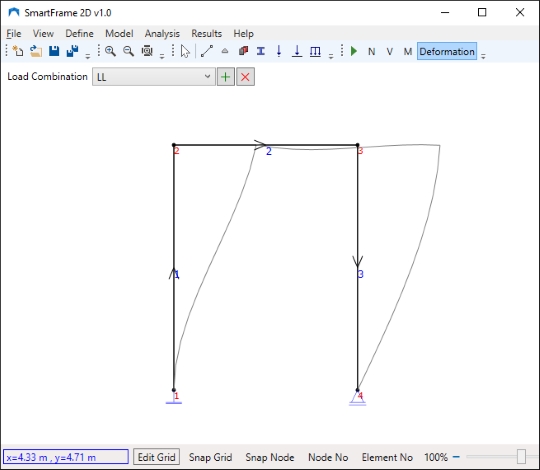The width and height of the screenshot is (540, 470).
Task: Click the zoom in magnifier icon
Action: point(110,51)
